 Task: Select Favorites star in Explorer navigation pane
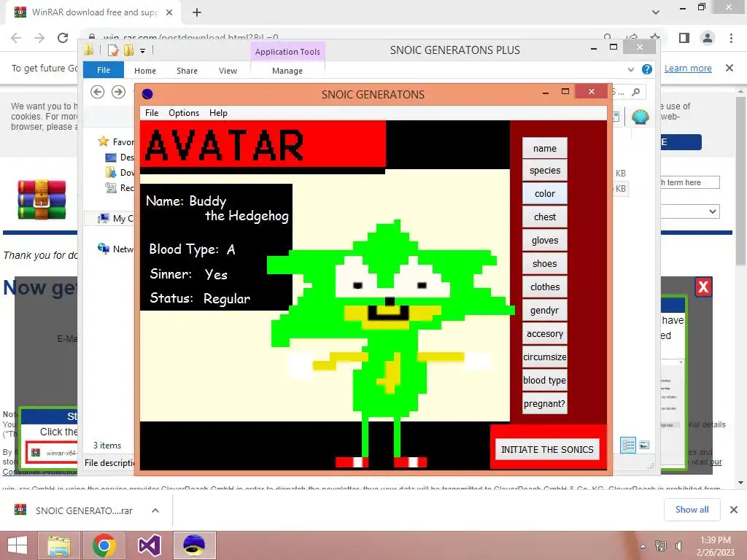coord(104,141)
